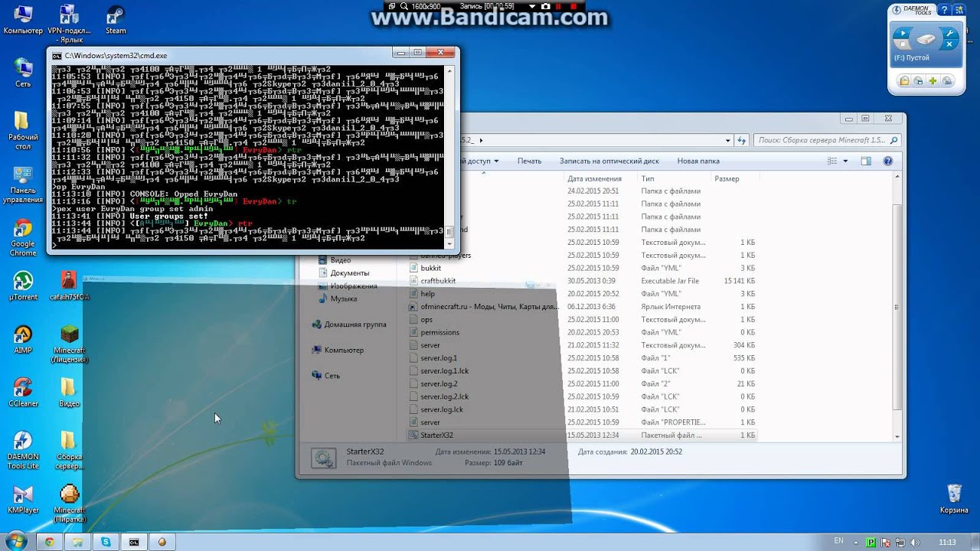Open Google Chrome desktop icon
Screen dimensions: 980x551
tap(23, 238)
